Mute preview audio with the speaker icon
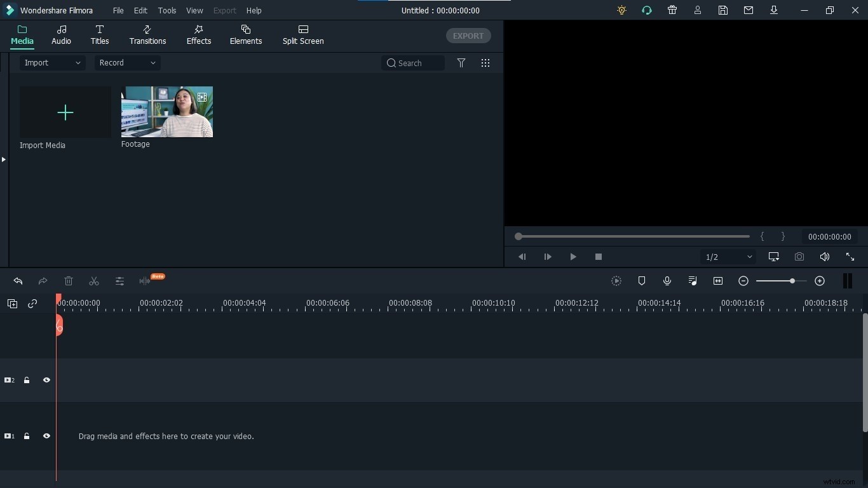 click(824, 257)
